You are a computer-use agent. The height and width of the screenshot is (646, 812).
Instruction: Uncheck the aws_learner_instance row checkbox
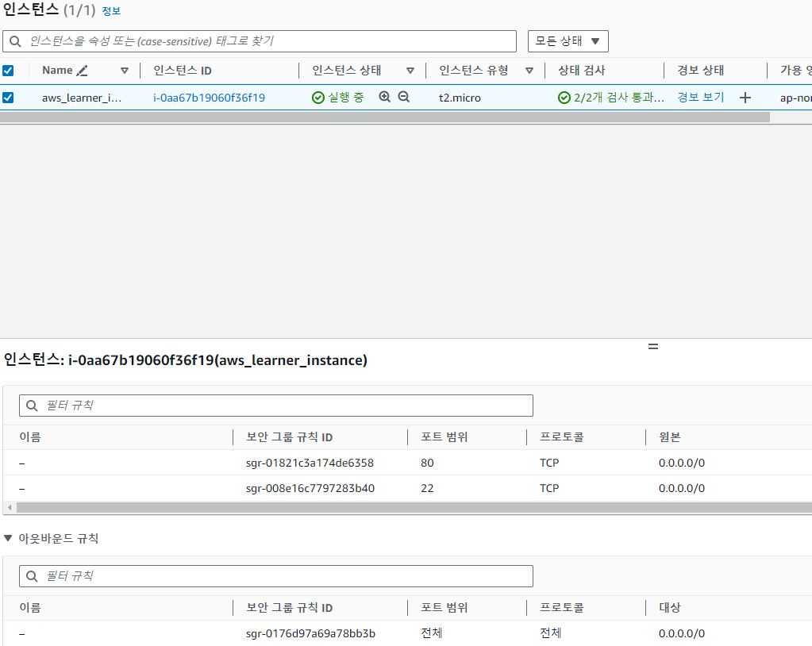click(x=8, y=98)
